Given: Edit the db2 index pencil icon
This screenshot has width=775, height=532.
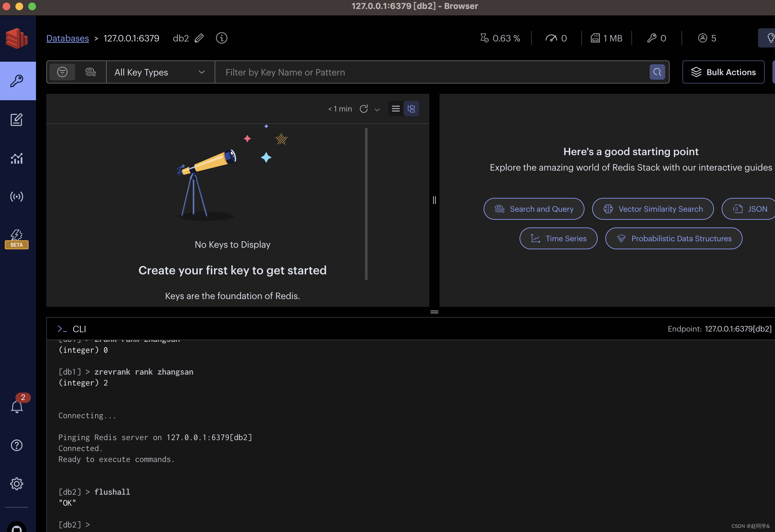Looking at the screenshot, I should click(x=199, y=38).
